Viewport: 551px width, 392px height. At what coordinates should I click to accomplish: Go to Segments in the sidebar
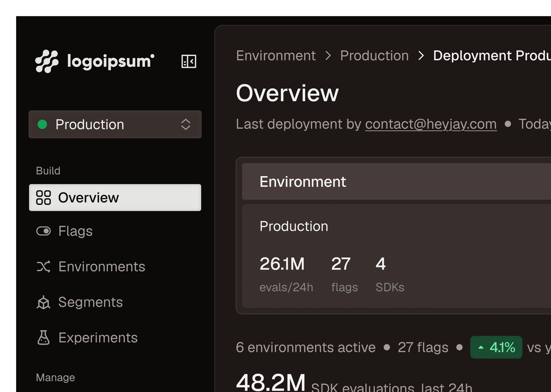click(115, 302)
